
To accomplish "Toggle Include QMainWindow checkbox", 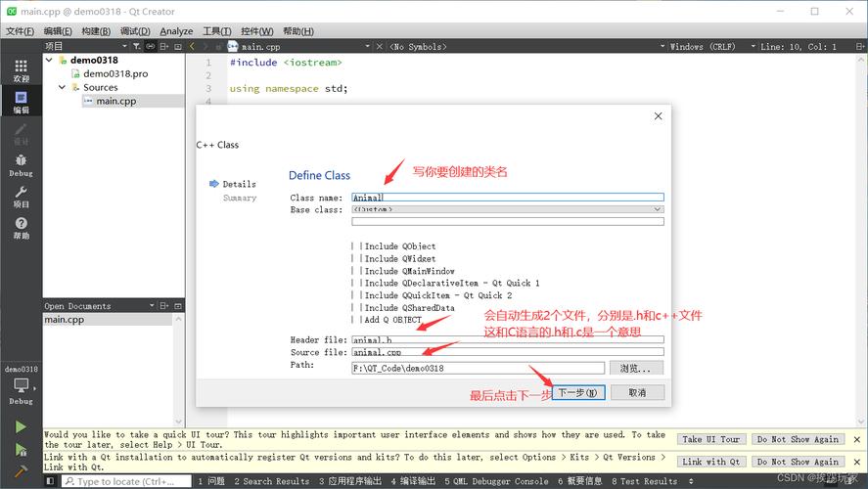I will pos(357,271).
